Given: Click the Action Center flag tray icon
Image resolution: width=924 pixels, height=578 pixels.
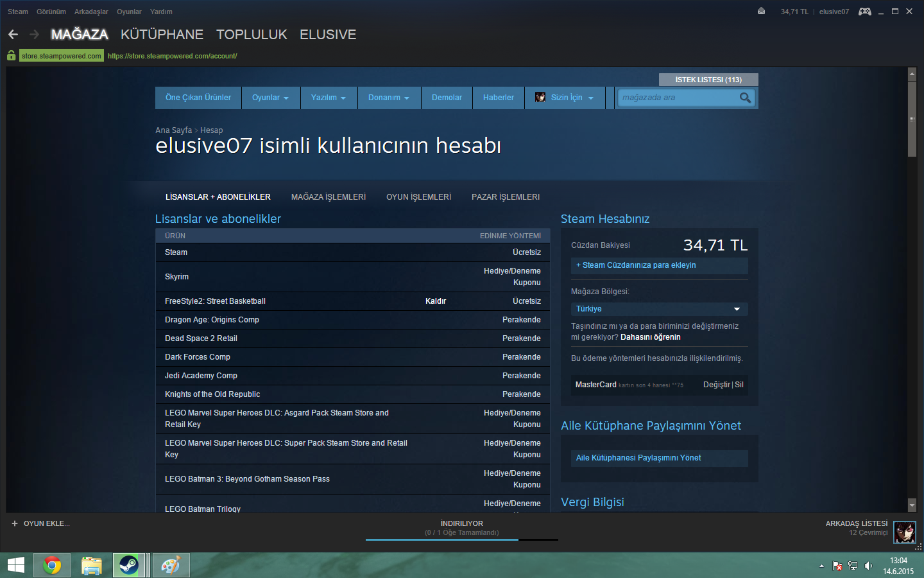Looking at the screenshot, I should (x=837, y=566).
